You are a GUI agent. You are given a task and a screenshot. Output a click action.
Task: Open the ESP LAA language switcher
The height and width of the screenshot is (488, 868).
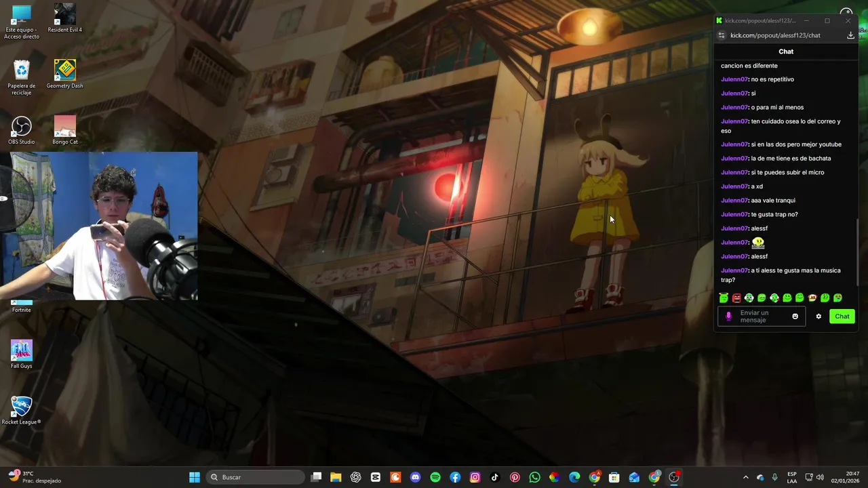792,477
